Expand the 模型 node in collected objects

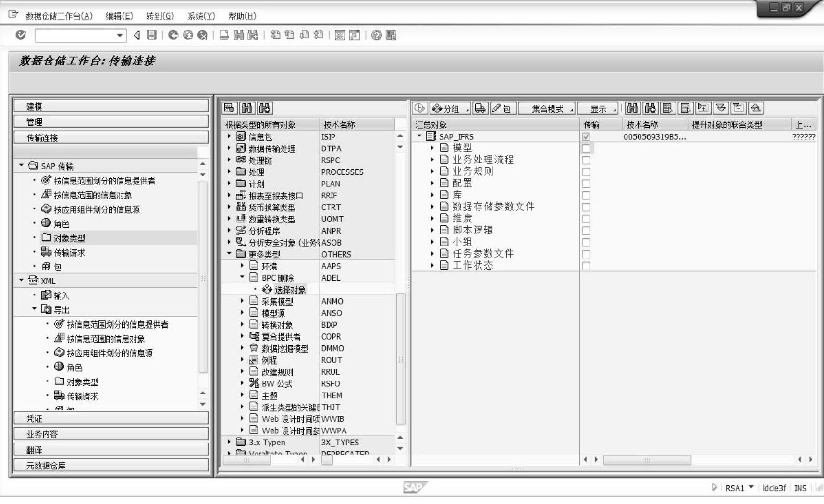432,148
